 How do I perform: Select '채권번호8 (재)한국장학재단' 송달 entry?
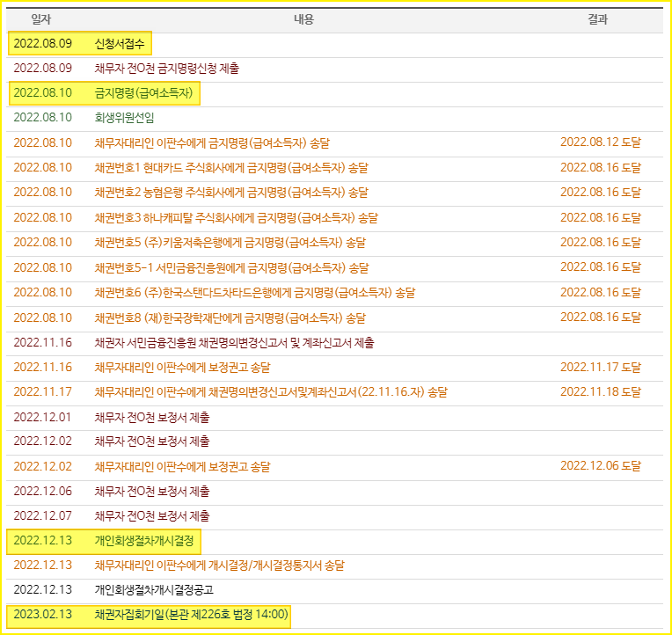(230, 317)
